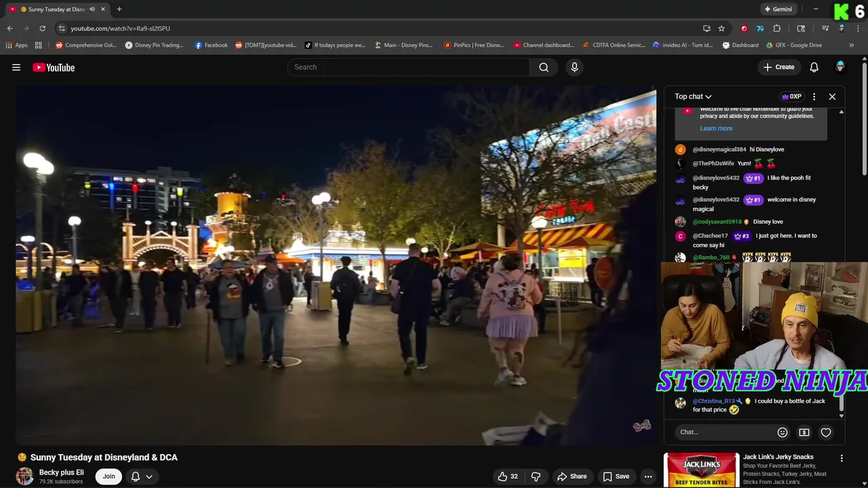868x488 pixels.
Task: Click the Super Chat dollar icon
Action: (804, 432)
